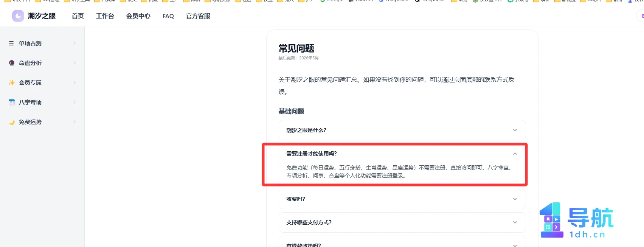
Task: Click the 潮汐之眼 site name
Action: tap(42, 16)
